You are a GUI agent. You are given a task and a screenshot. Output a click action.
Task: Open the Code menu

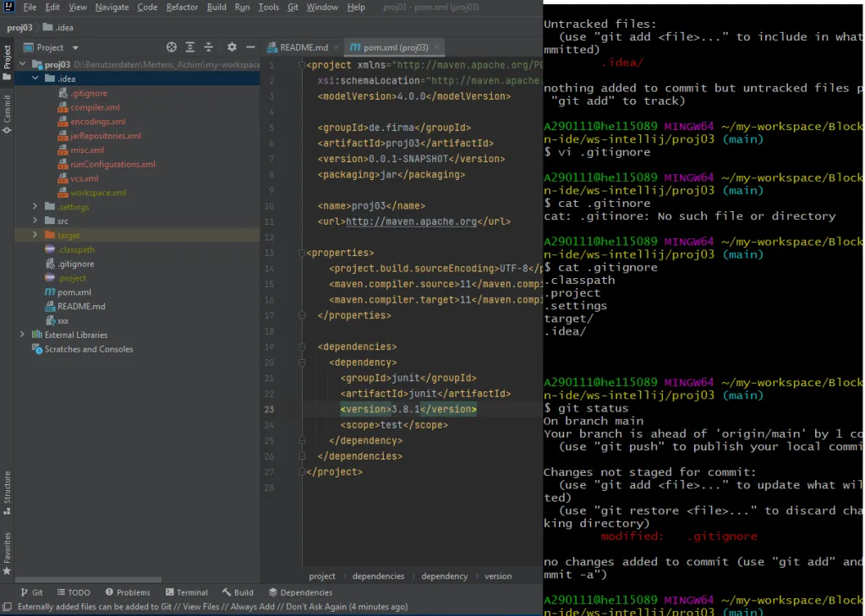point(147,7)
